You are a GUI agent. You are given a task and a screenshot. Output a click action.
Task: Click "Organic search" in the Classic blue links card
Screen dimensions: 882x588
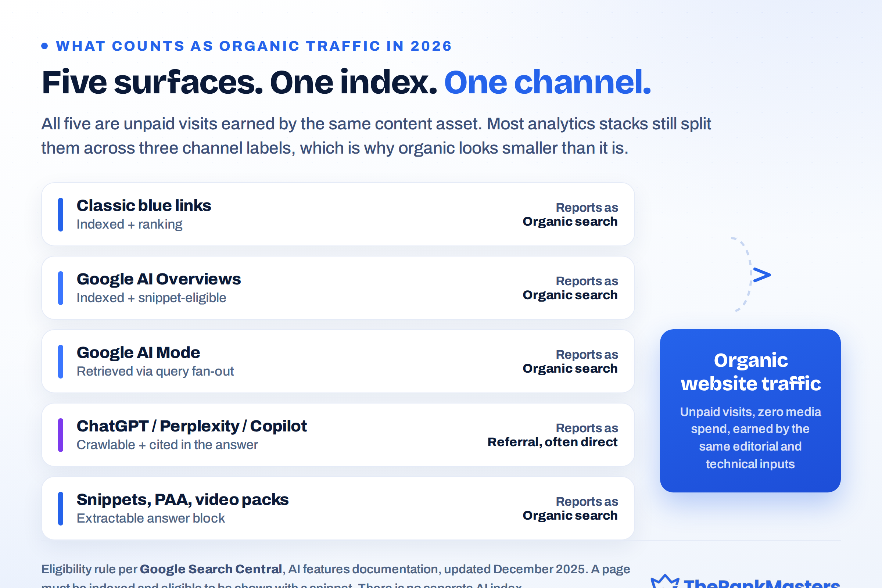(570, 222)
